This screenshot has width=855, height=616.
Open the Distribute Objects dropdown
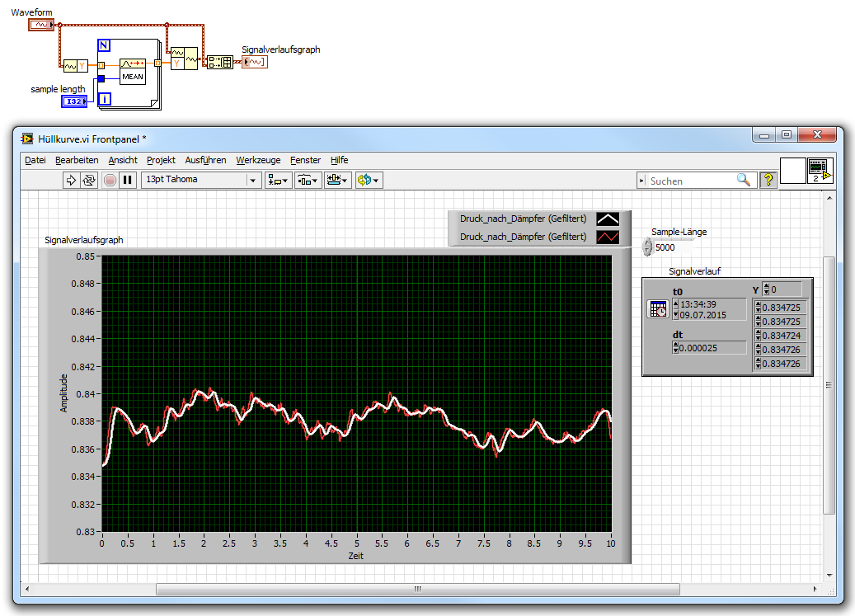pyautogui.click(x=308, y=180)
